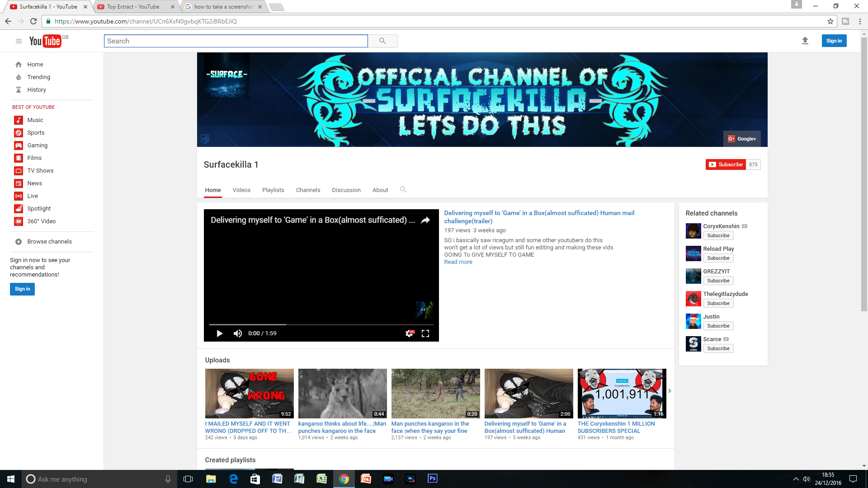The image size is (868, 488).
Task: Show next uploads with arrow chevron
Action: point(670,391)
